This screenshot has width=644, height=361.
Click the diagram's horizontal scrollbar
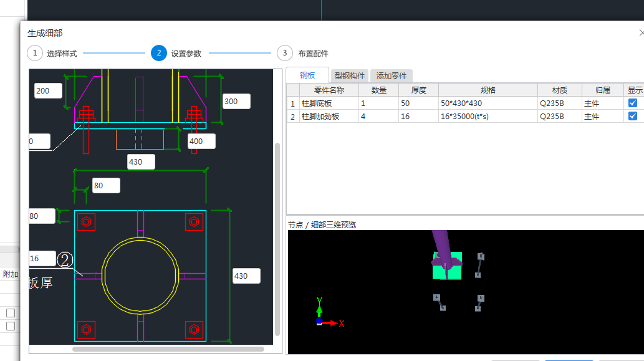coord(168,350)
